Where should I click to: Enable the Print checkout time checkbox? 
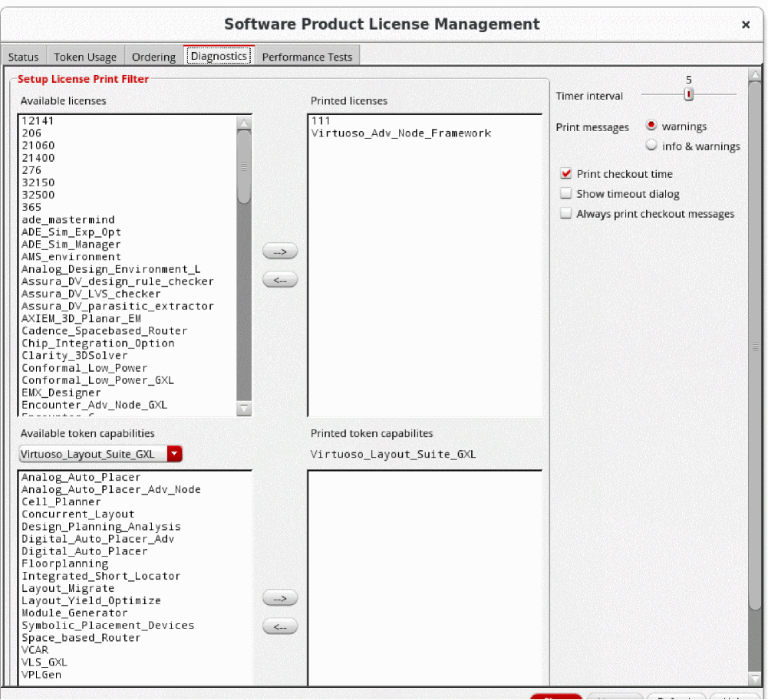point(567,174)
